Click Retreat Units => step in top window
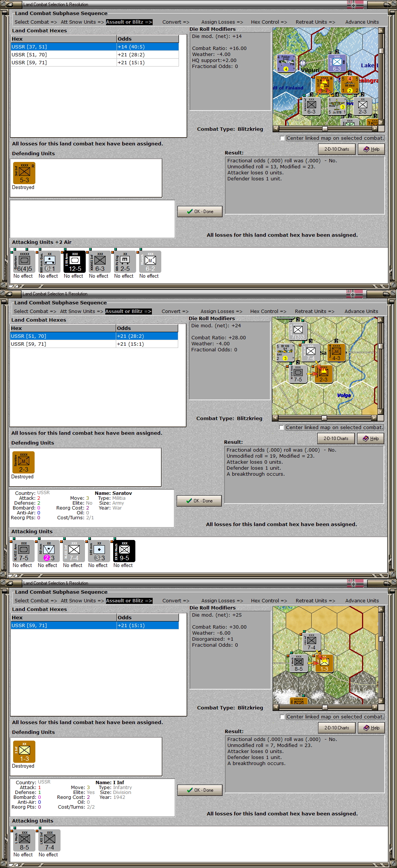 tap(315, 22)
